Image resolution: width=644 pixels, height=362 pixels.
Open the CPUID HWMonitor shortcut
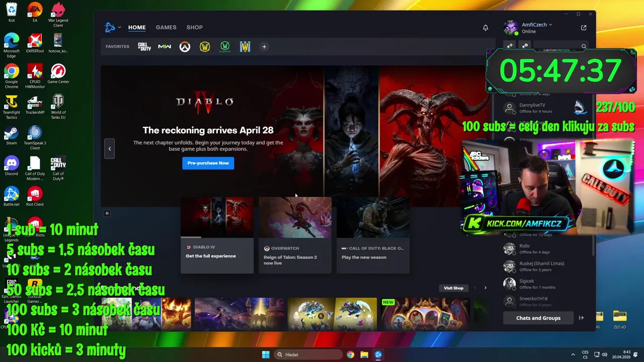point(35,76)
